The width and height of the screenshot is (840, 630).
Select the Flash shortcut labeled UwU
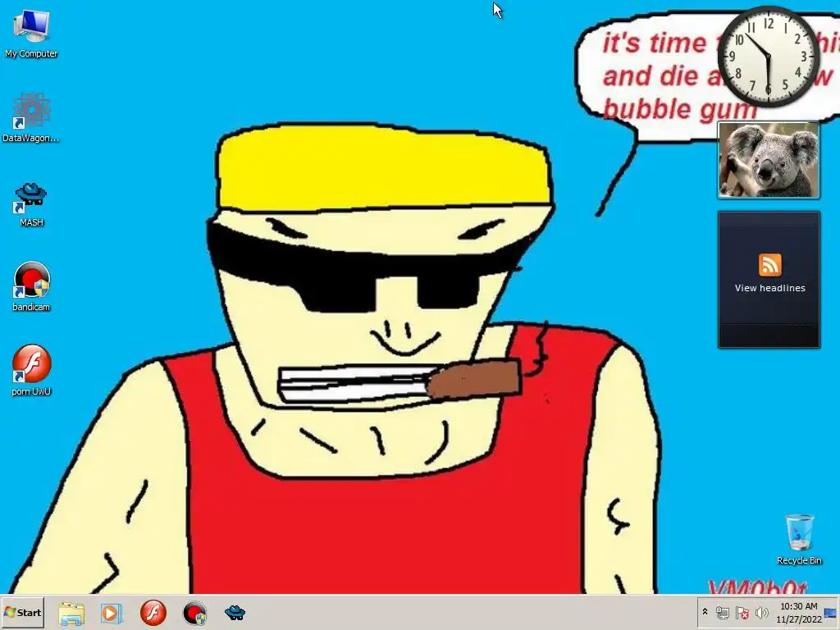[x=31, y=370]
